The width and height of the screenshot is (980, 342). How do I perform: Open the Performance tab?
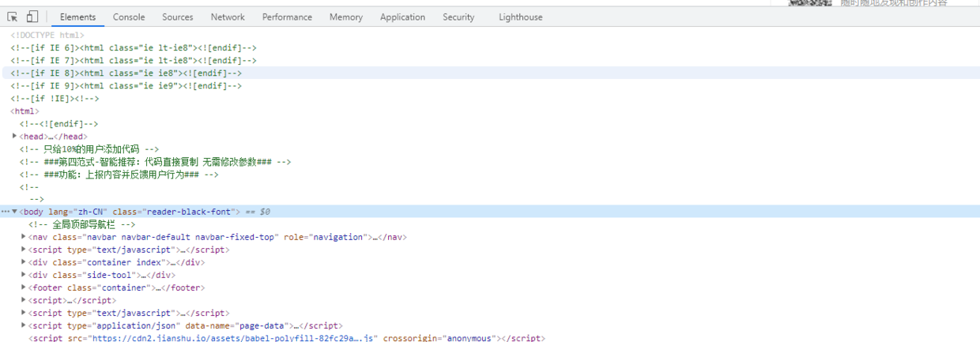coord(287,17)
